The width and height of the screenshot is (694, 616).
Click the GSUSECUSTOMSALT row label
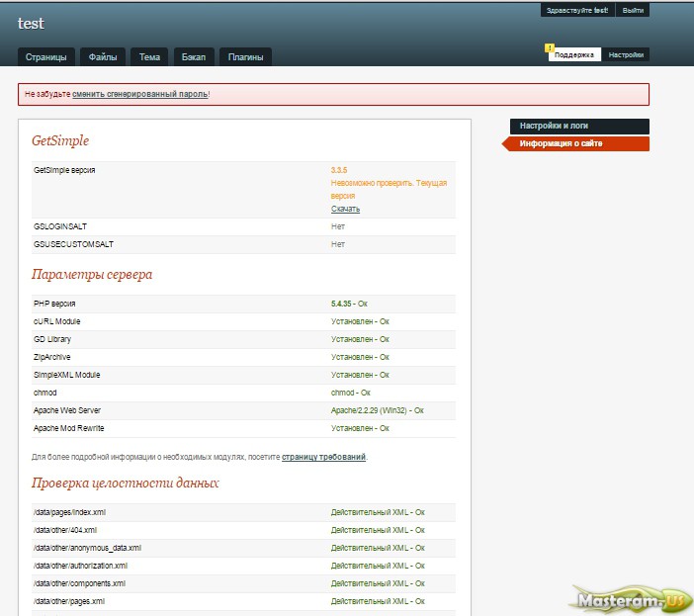pyautogui.click(x=73, y=244)
